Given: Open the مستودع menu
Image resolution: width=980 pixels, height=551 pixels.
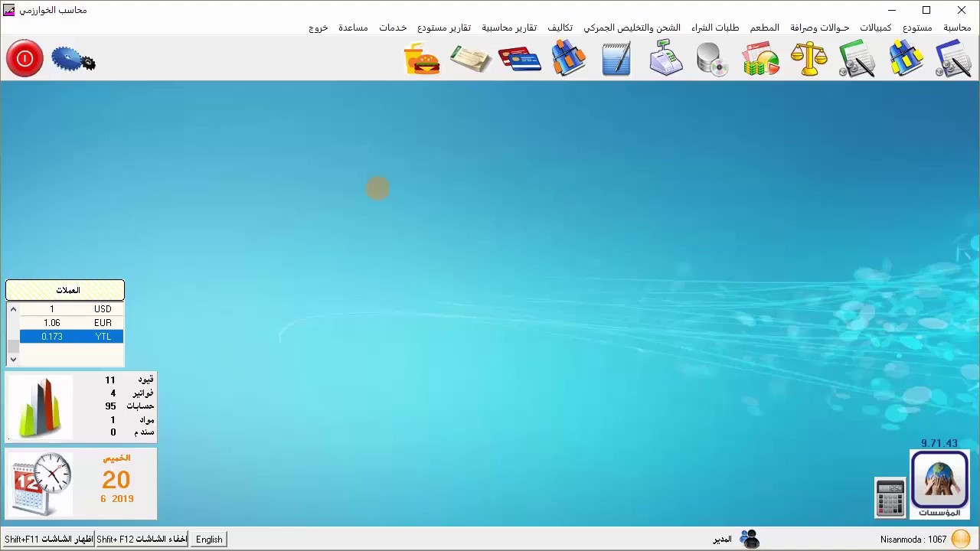Looking at the screenshot, I should click(917, 28).
